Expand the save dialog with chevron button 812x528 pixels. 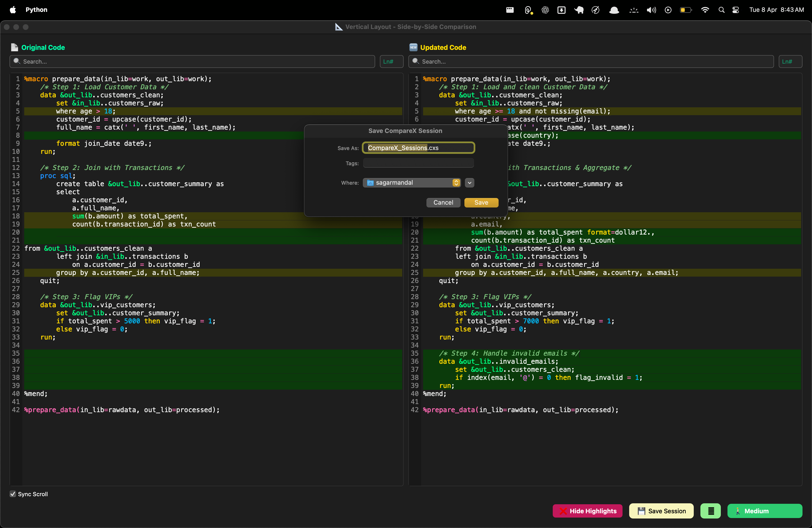click(469, 183)
